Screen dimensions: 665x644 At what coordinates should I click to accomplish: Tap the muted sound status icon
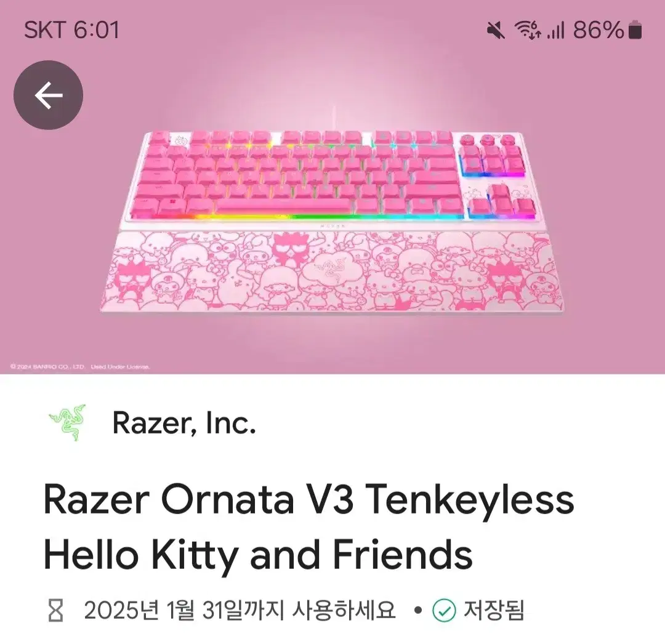(x=496, y=31)
